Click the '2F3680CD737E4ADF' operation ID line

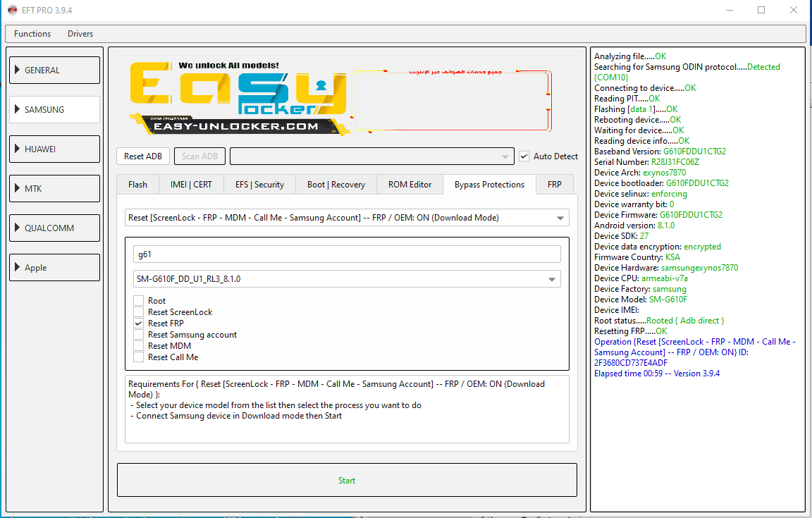[x=631, y=362]
